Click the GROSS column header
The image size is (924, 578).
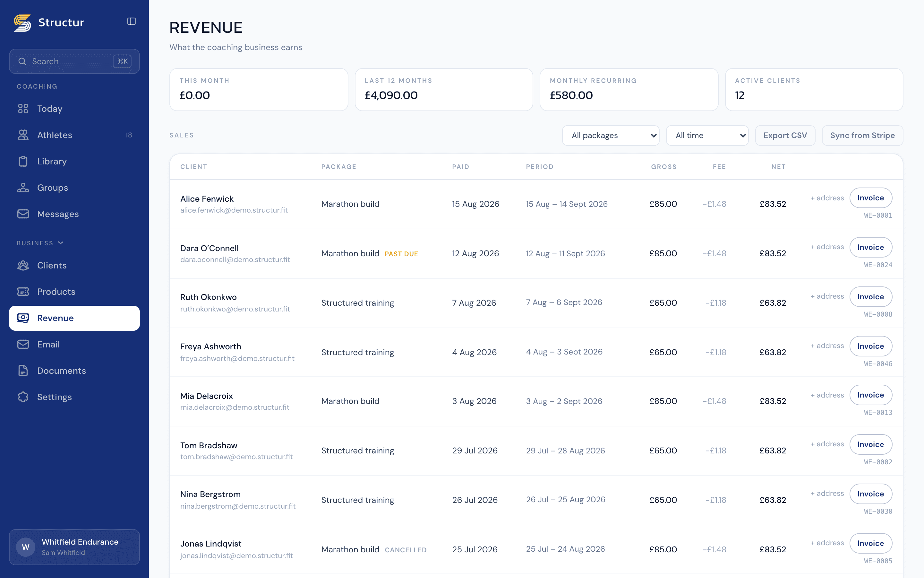click(663, 167)
